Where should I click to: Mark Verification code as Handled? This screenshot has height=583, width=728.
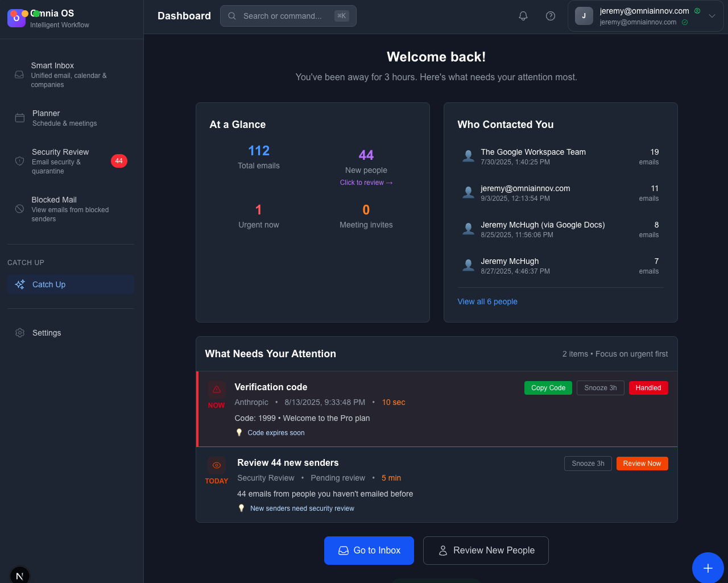(648, 388)
